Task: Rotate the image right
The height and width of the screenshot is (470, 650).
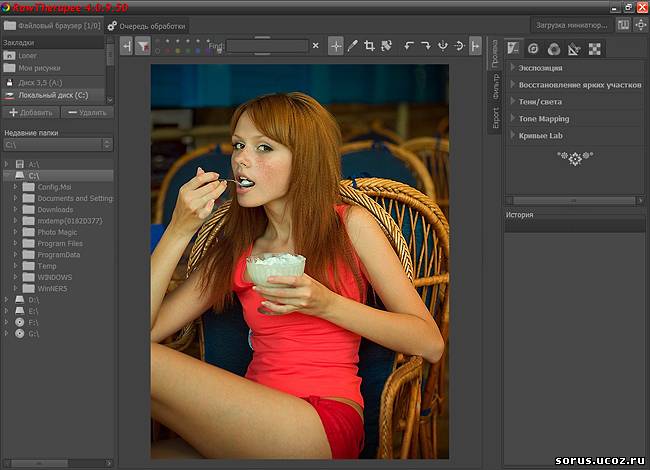Action: click(x=425, y=45)
